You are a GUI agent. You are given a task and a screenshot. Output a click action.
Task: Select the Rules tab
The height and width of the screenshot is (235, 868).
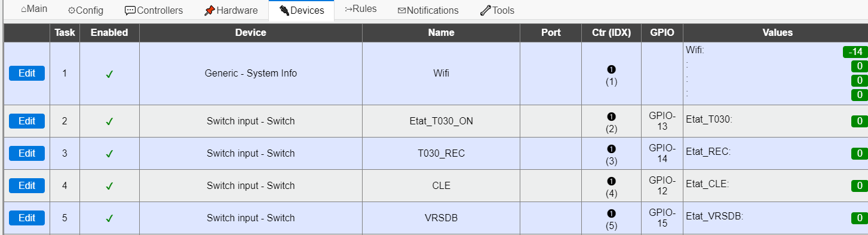point(361,10)
